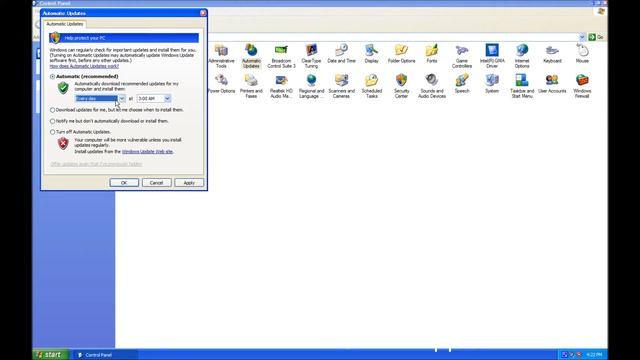Close the Automatic Updates dialog
The width and height of the screenshot is (640, 360).
pyautogui.click(x=203, y=13)
